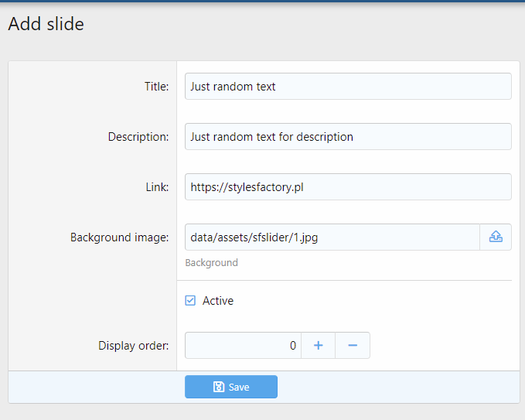Screen dimensions: 525x420
Task: Select the Description text field
Action: (348, 137)
